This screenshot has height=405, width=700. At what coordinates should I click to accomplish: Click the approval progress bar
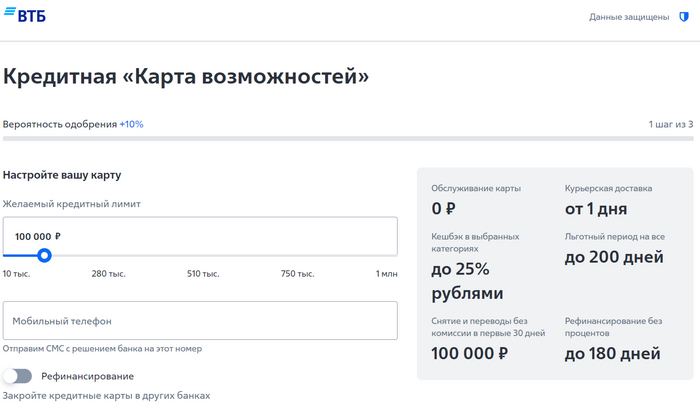click(348, 139)
